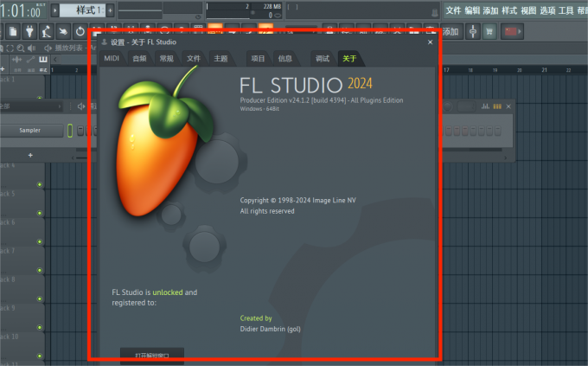This screenshot has width=588, height=366.
Task: Select the pattern piano-keys mode icon
Action: (43, 60)
